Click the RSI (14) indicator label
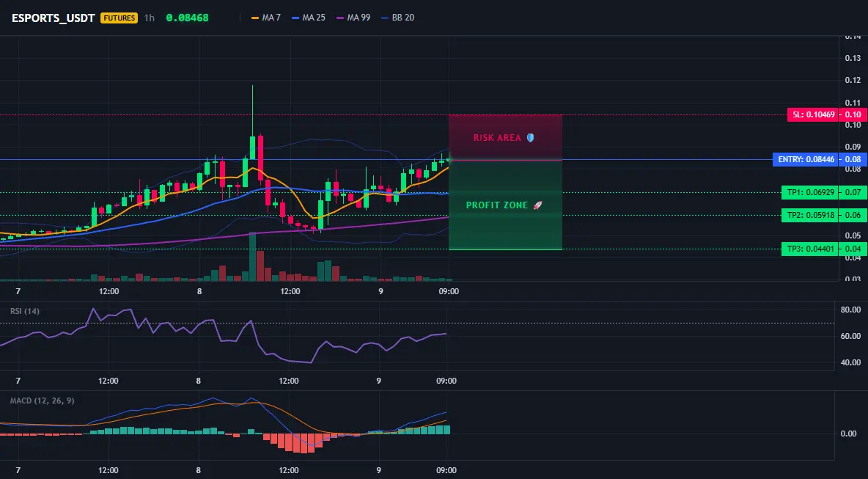 (25, 311)
